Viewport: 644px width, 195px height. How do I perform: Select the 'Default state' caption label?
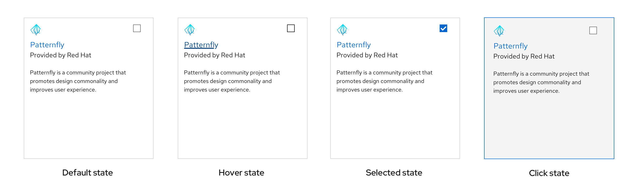point(87,173)
